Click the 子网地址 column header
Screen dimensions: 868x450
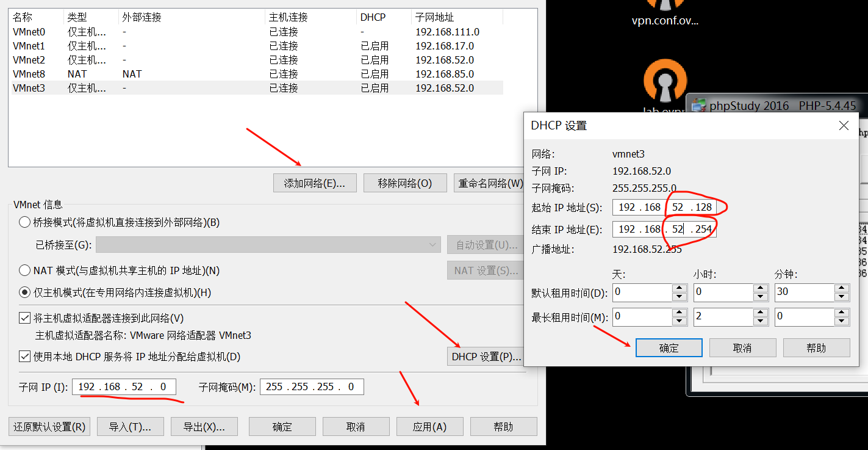click(457, 17)
